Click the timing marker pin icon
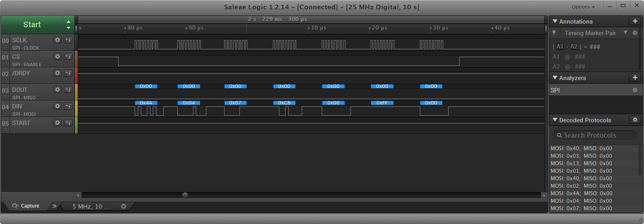This screenshot has width=644, height=224. tap(554, 33)
